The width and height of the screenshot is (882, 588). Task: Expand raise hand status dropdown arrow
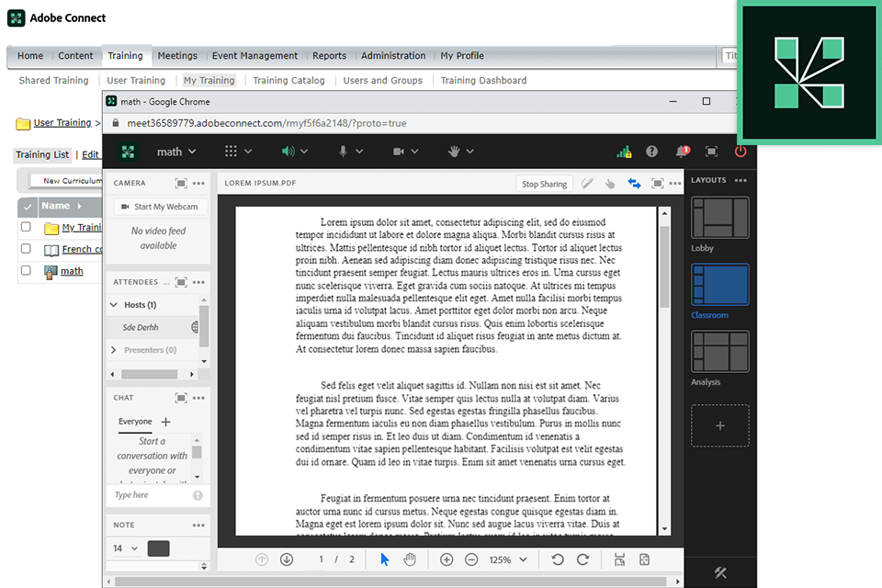470,152
